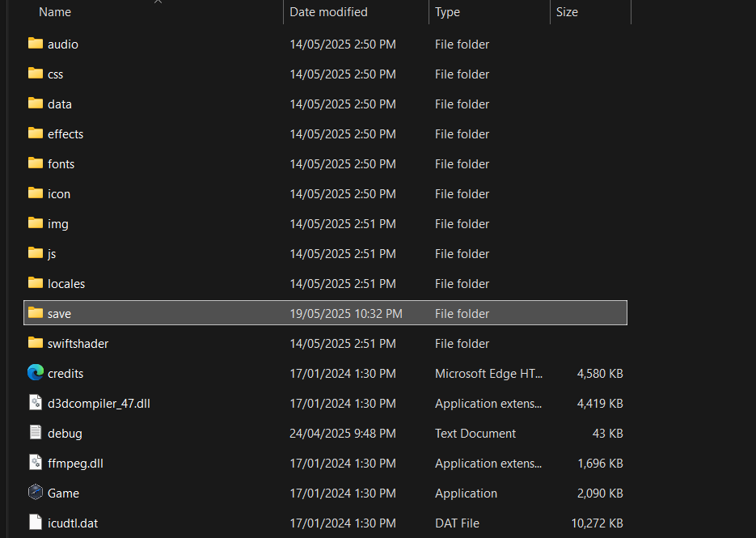Screen dimensions: 756x538
Task: Select the effects folder name
Action: coord(65,134)
